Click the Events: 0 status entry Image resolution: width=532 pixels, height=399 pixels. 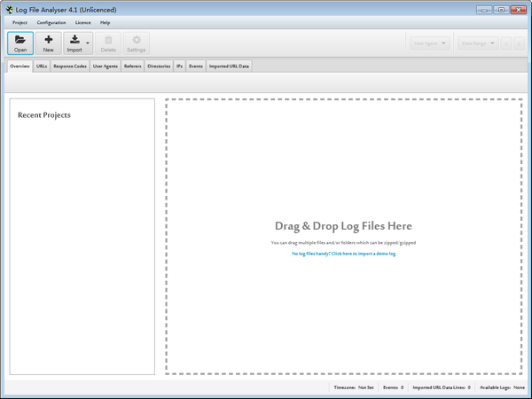point(393,387)
